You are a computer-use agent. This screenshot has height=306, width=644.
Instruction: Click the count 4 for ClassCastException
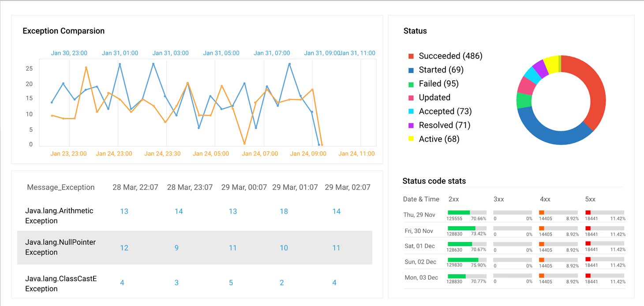point(122,282)
